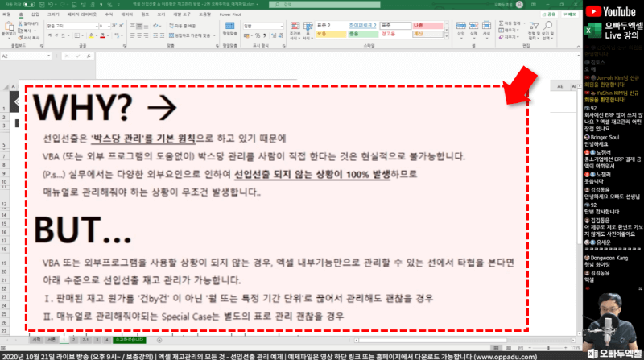
Task: Apply the '좋음' green cell style
Action: [x=363, y=34]
